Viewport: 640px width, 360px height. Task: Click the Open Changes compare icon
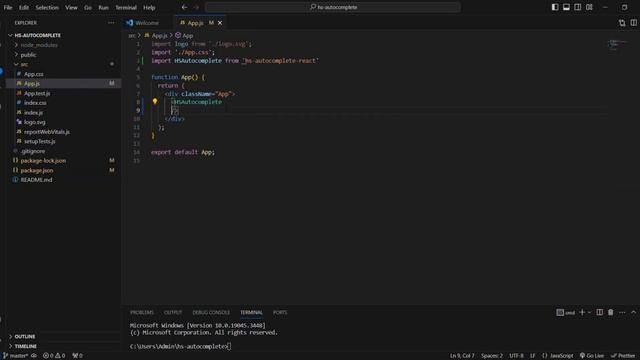tap(622, 23)
